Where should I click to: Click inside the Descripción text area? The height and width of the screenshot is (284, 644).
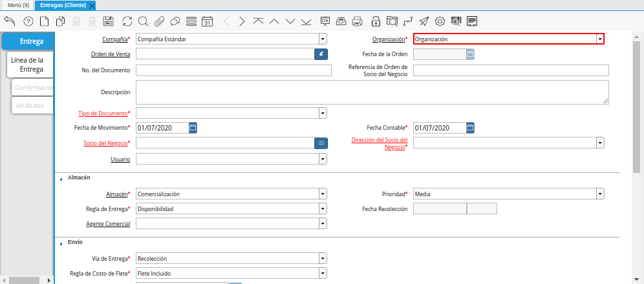(x=372, y=92)
